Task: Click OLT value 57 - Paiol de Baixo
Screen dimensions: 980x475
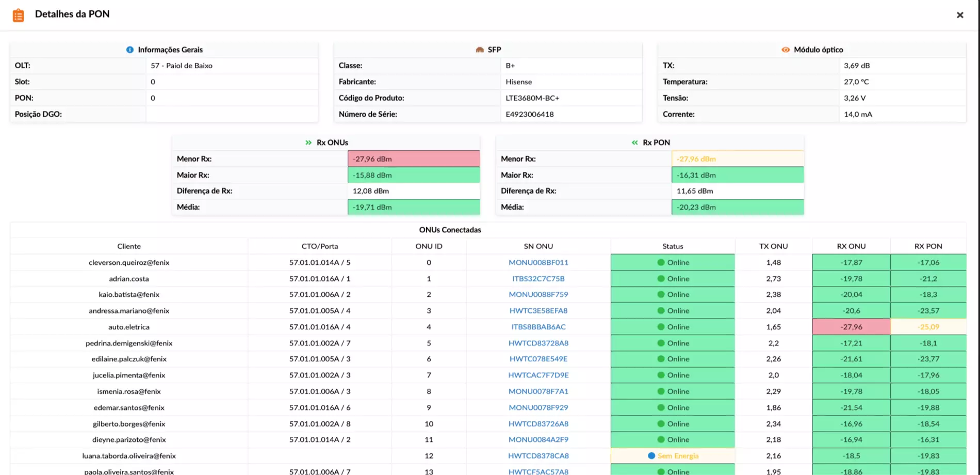Action: 182,66
